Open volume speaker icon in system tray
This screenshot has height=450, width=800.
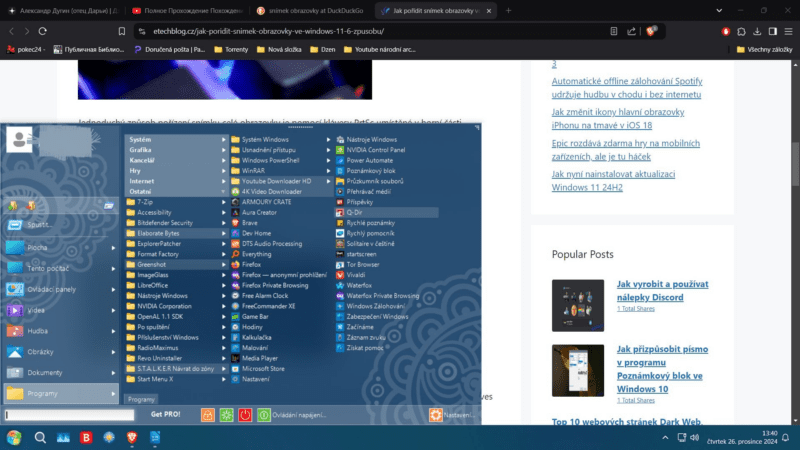(x=694, y=438)
